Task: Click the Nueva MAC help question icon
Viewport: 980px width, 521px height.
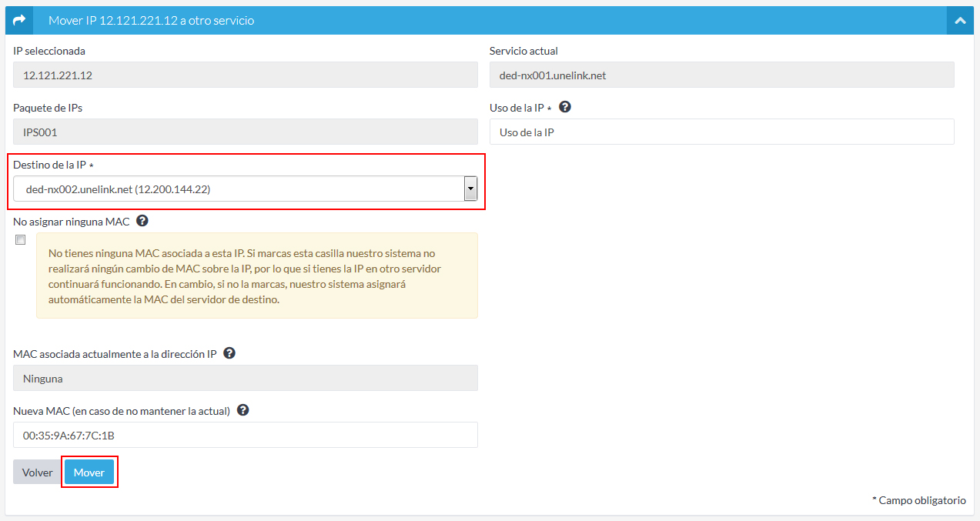Action: coord(242,411)
